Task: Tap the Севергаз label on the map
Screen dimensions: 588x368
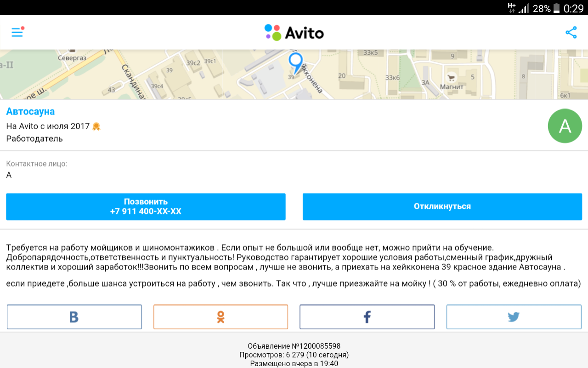Action: (72, 58)
